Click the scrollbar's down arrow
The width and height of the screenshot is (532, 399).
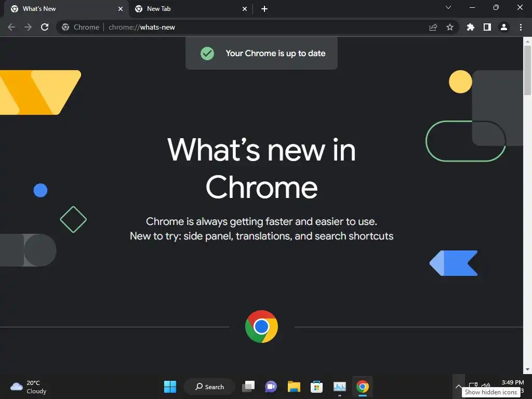527,369
